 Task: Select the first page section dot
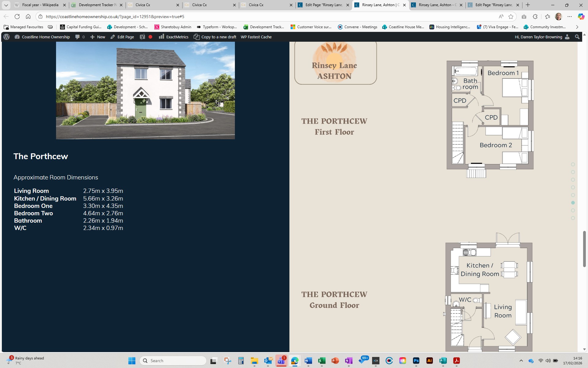(x=573, y=164)
